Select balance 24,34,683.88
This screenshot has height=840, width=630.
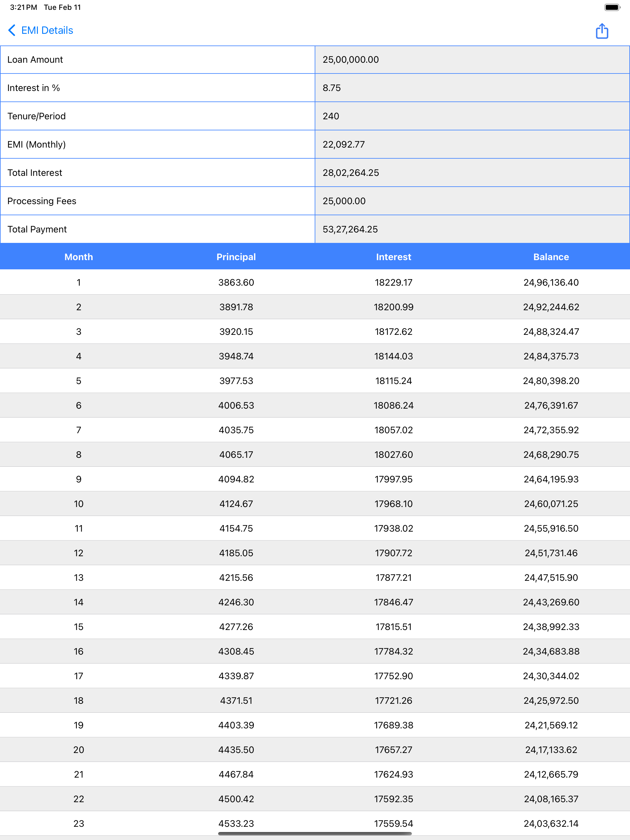point(551,651)
